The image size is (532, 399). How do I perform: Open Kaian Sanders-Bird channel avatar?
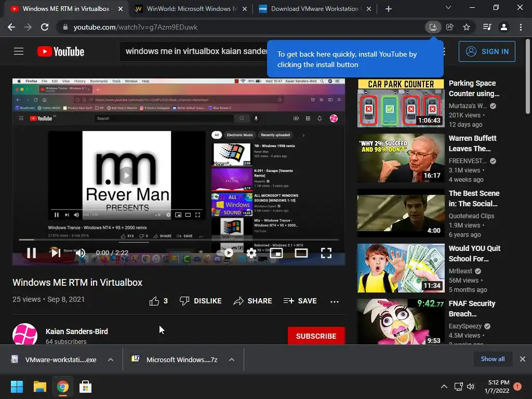tap(25, 335)
